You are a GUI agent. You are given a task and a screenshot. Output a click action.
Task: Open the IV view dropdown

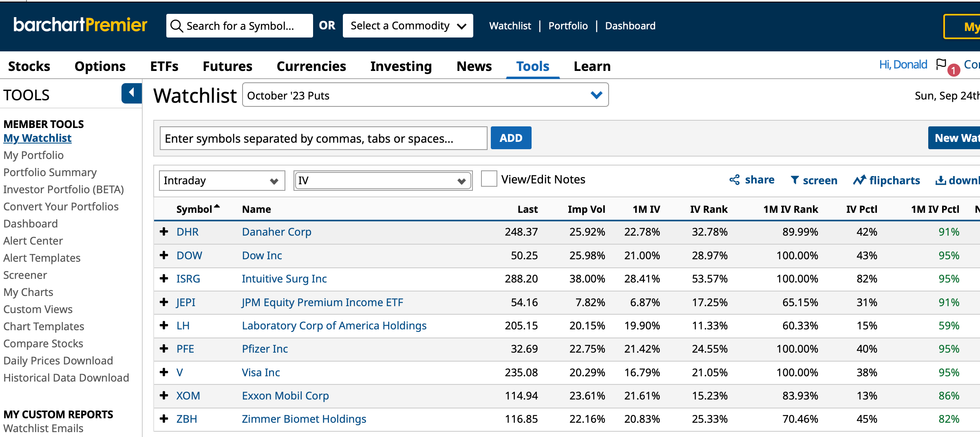coord(382,180)
